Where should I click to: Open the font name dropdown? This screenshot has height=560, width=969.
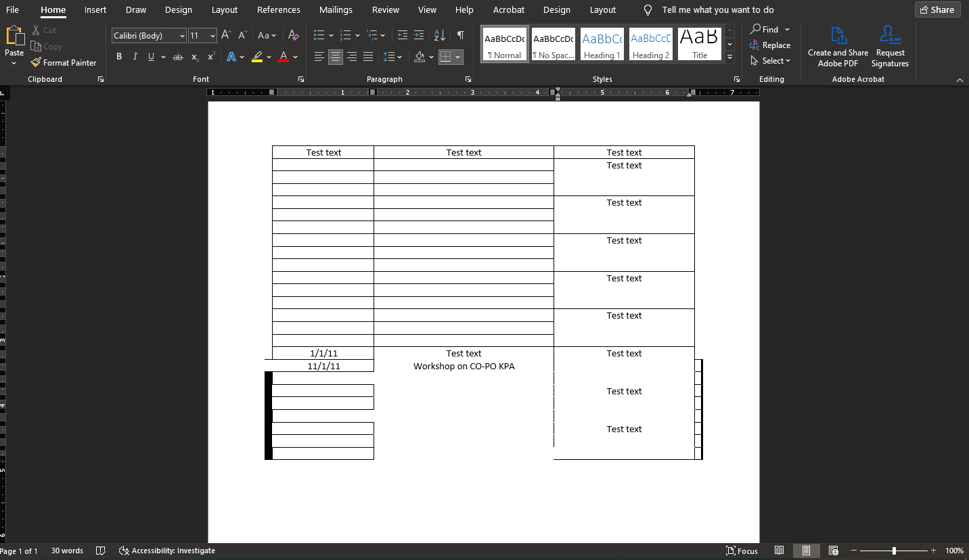[183, 36]
